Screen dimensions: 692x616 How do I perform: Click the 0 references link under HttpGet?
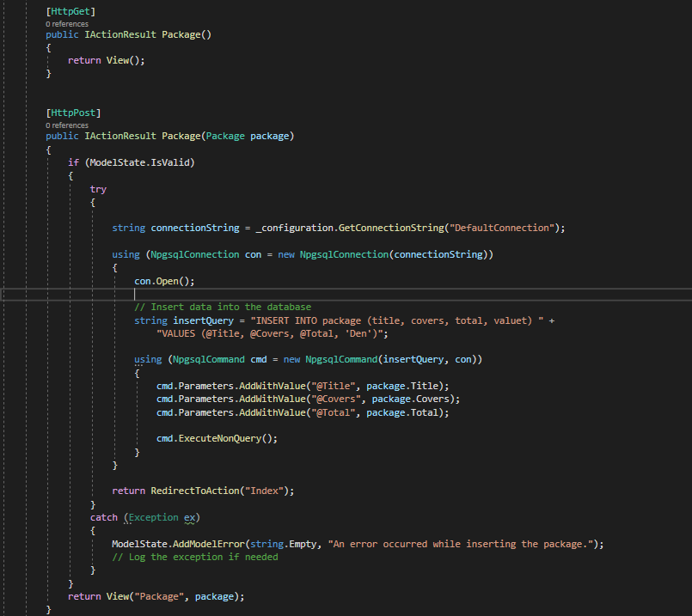(67, 24)
